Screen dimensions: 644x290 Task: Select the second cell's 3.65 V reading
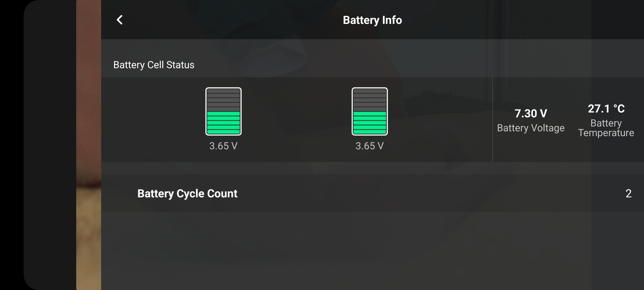coord(369,146)
